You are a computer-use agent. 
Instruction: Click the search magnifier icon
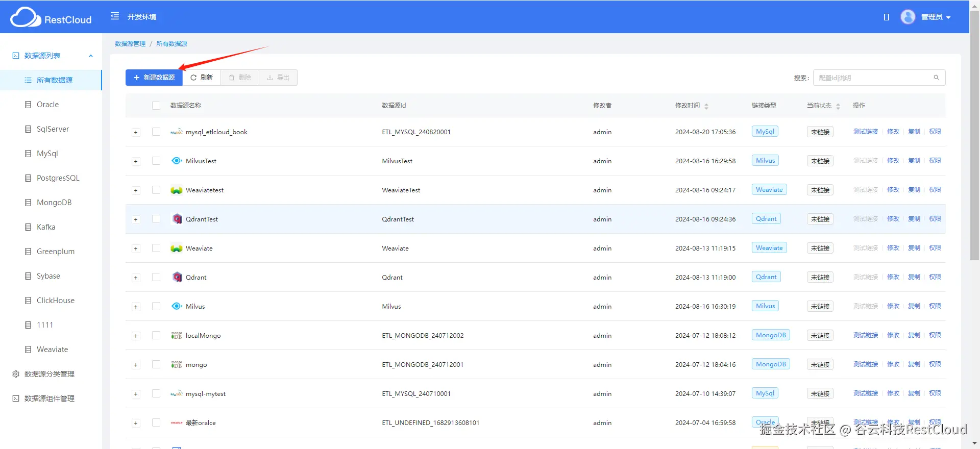pyautogui.click(x=937, y=78)
